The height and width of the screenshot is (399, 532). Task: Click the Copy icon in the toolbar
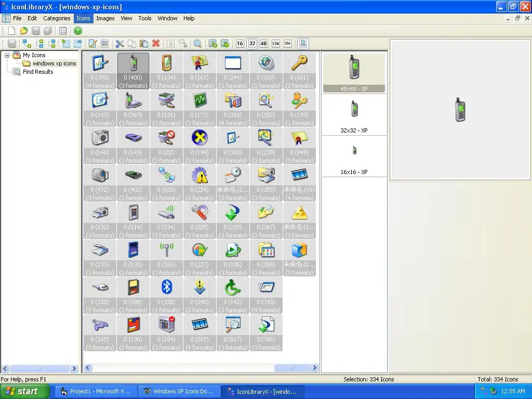[131, 44]
